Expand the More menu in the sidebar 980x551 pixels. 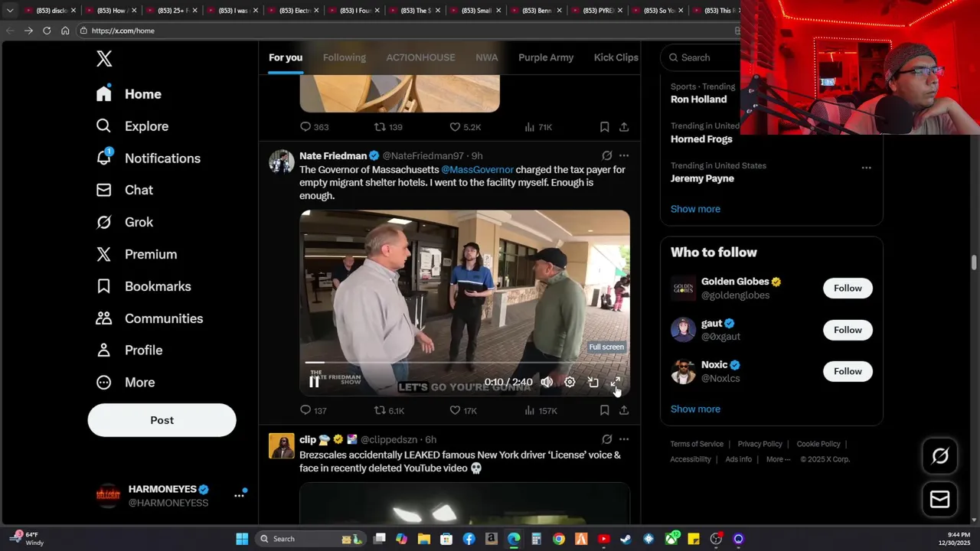pyautogui.click(x=125, y=382)
